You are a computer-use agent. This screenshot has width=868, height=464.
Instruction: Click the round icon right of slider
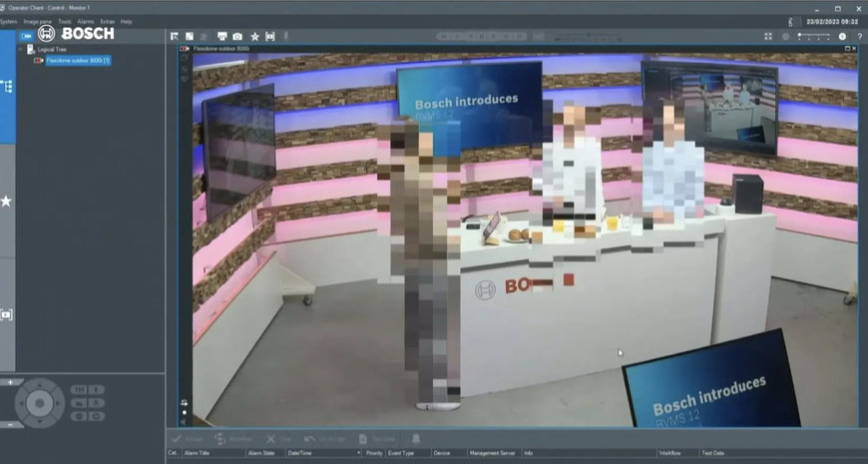(842, 36)
